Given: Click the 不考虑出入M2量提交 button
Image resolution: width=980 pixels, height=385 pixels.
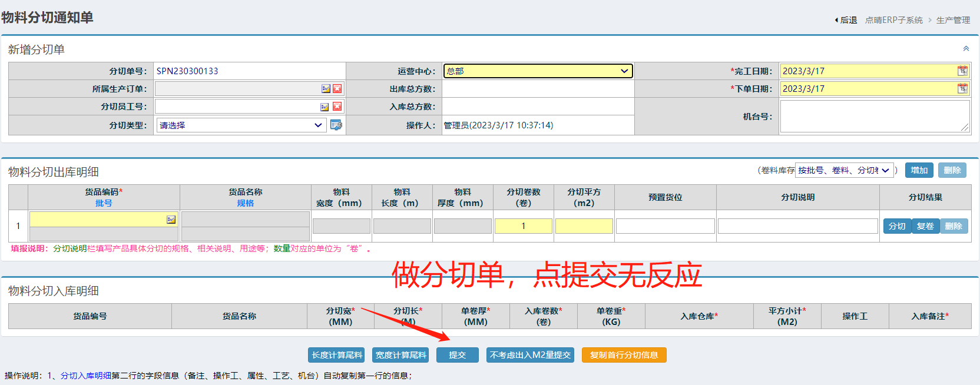Looking at the screenshot, I should click(530, 355).
